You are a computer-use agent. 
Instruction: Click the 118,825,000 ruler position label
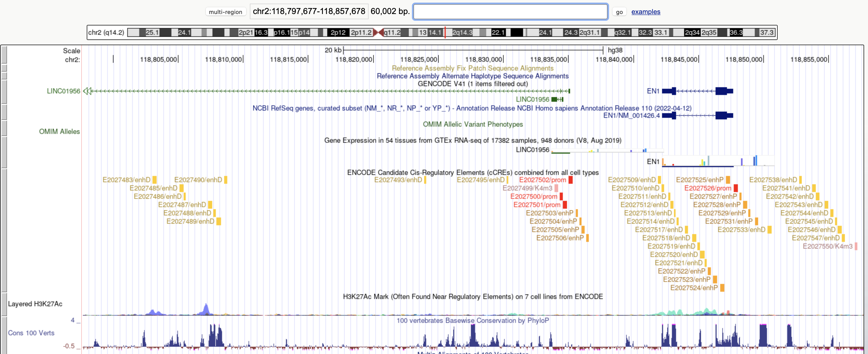(x=419, y=59)
